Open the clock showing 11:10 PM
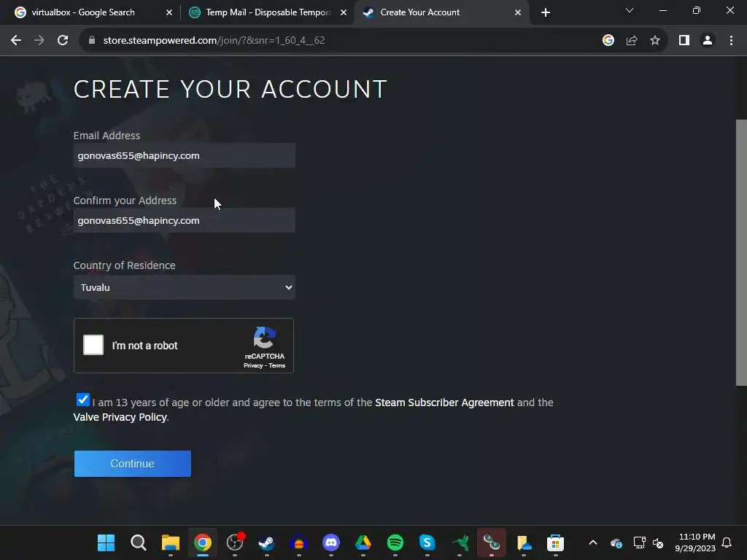This screenshot has width=747, height=560. point(695,542)
